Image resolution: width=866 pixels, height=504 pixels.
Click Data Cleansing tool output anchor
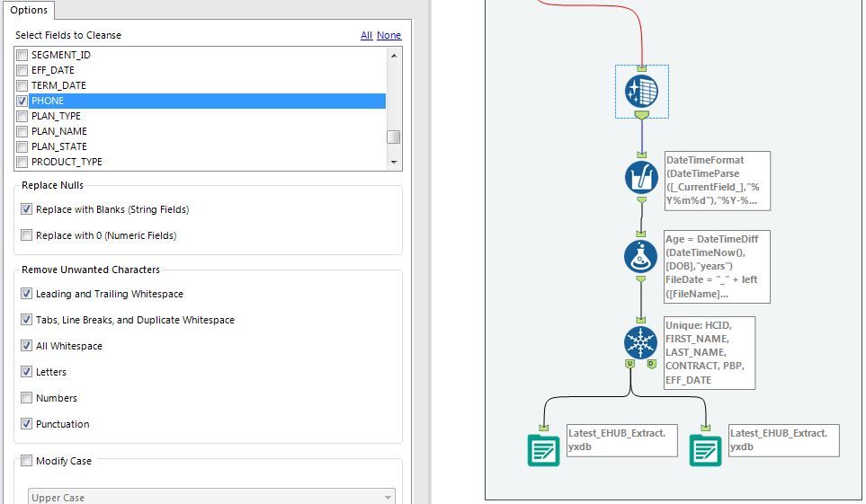point(642,115)
